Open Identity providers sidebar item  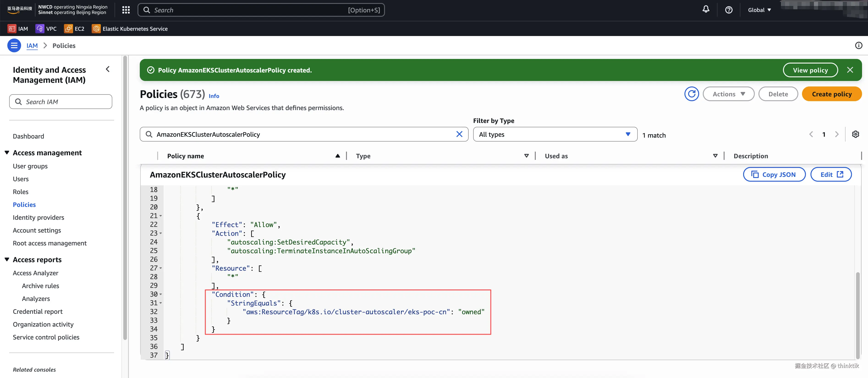pyautogui.click(x=38, y=217)
